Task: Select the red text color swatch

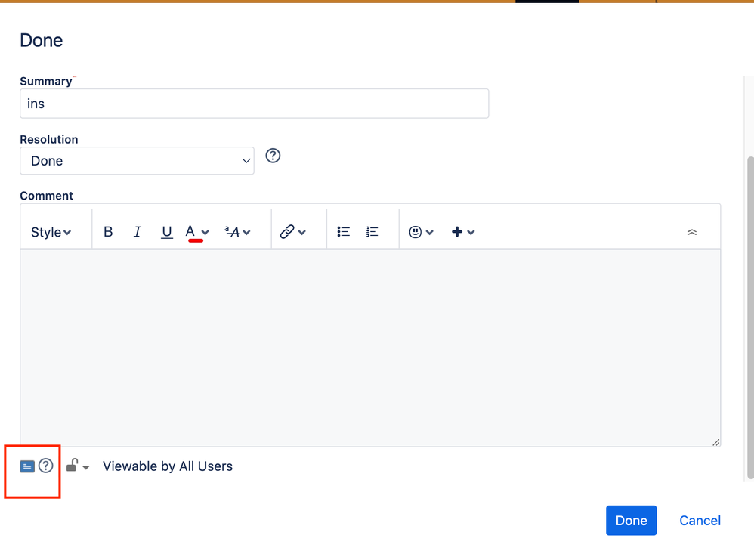Action: 195,240
